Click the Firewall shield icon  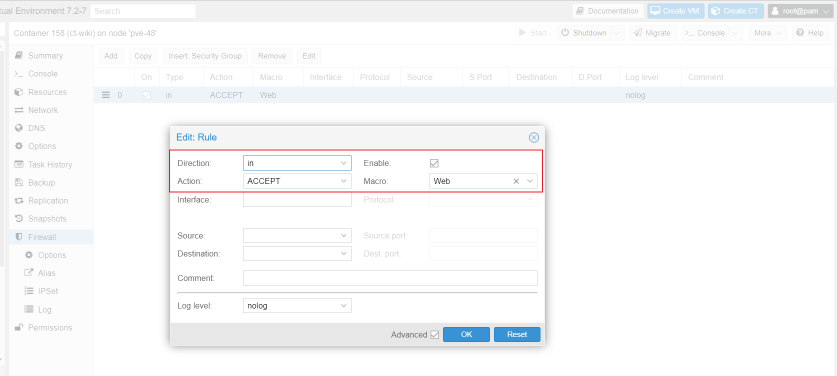pos(19,237)
